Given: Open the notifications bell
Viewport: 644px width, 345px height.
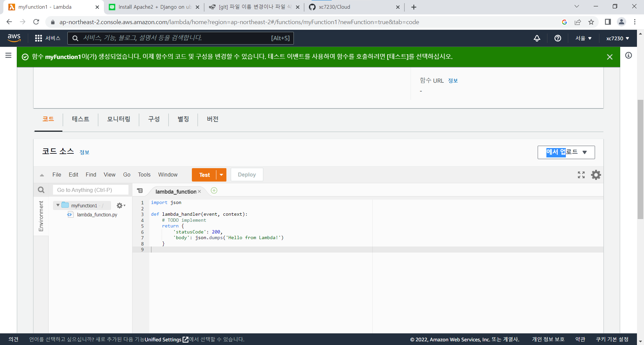Looking at the screenshot, I should coord(537,38).
